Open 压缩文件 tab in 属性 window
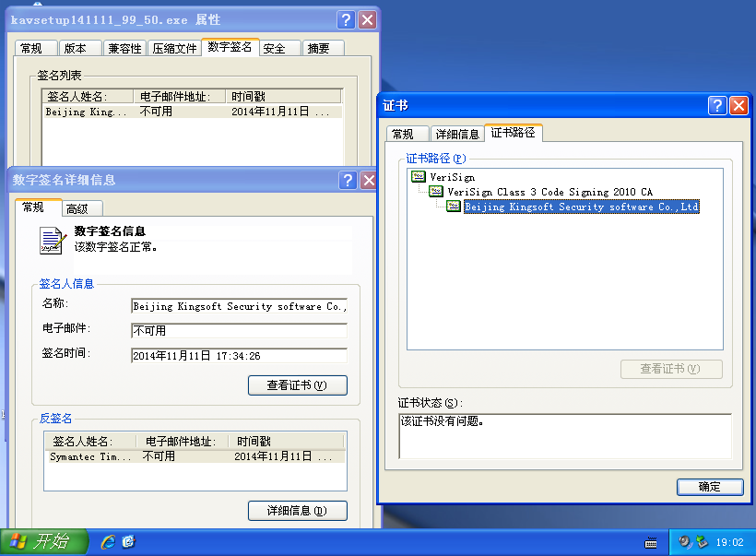756x556 pixels. pos(174,48)
